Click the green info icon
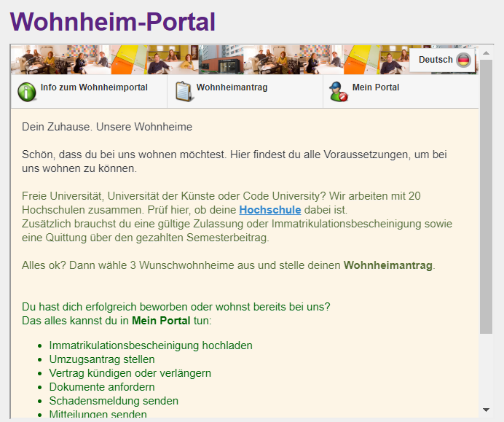The image size is (504, 422). tap(27, 92)
